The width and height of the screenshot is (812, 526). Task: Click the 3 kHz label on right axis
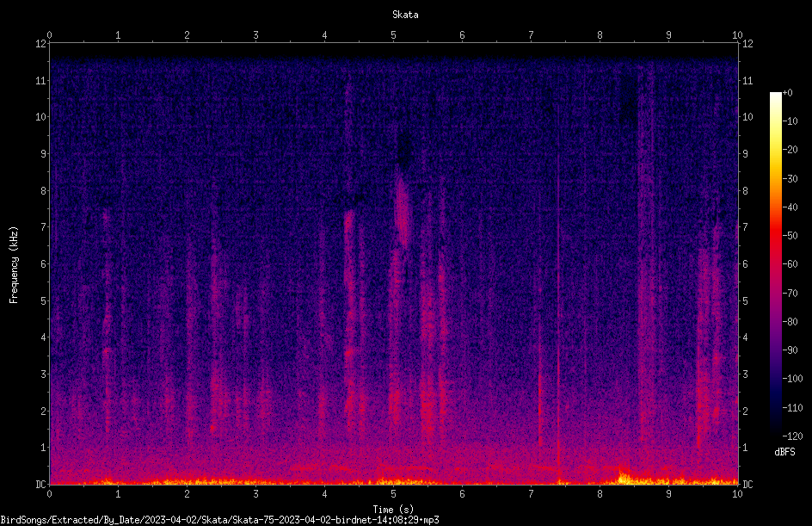(745, 374)
